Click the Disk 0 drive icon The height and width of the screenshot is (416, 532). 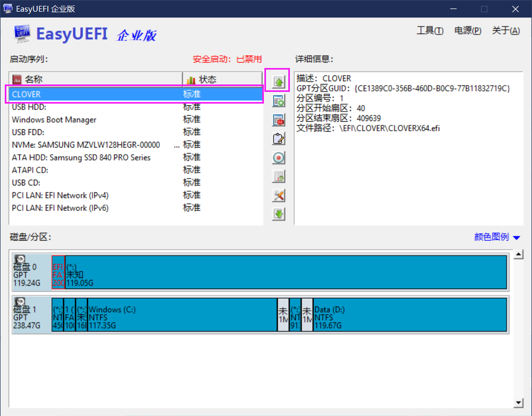[20, 259]
